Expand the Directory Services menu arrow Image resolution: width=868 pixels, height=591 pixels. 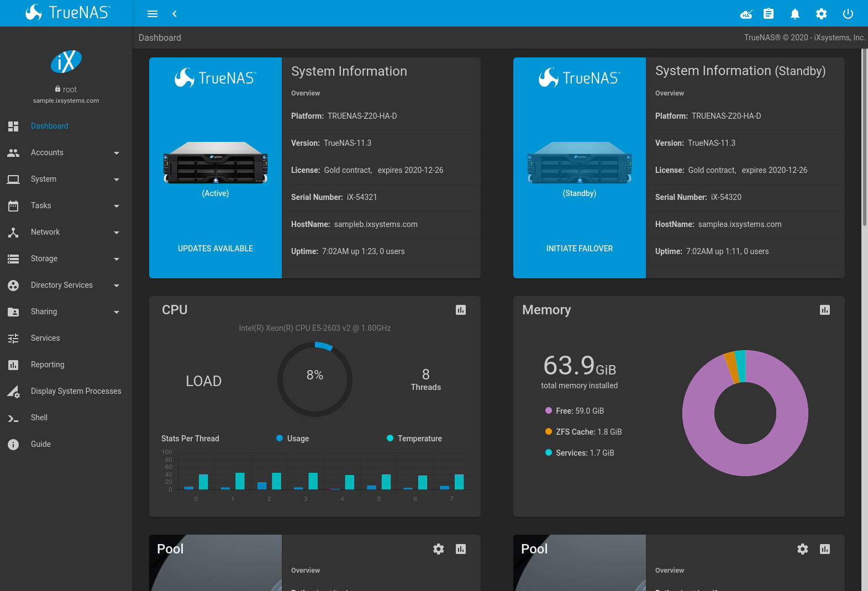click(117, 286)
